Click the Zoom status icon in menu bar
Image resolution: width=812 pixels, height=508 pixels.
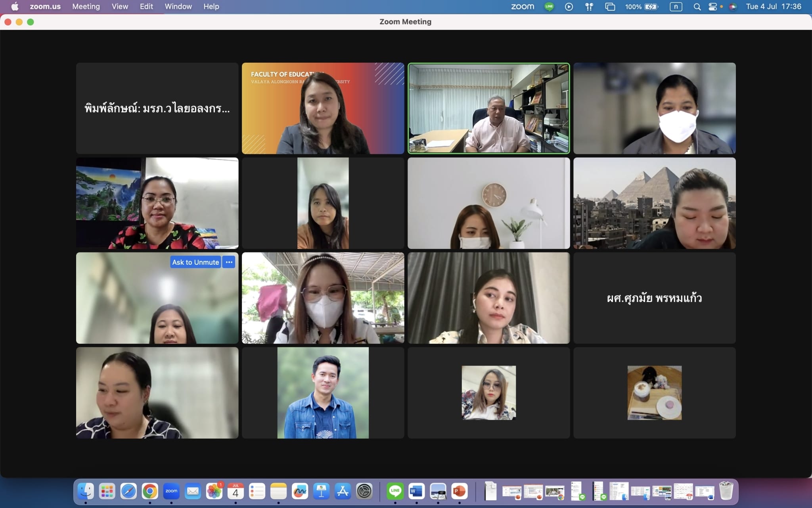[x=522, y=6]
